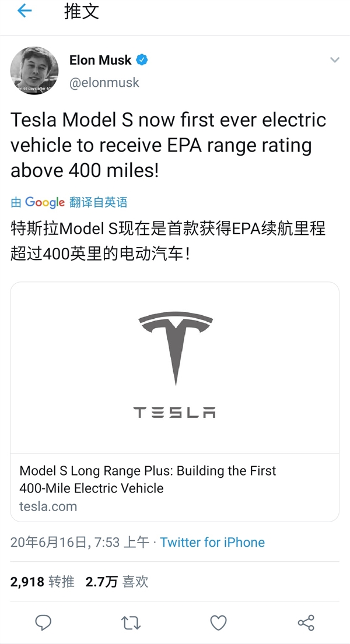Click the @elonmusk handle
The height and width of the screenshot is (644, 350).
point(104,82)
